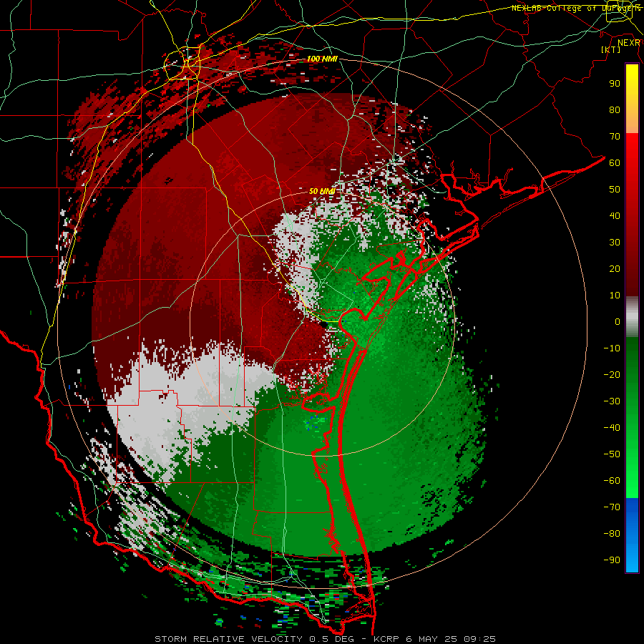The width and height of the screenshot is (644, 644).
Task: Select the positive 50 value on velocity scale
Action: (x=615, y=190)
